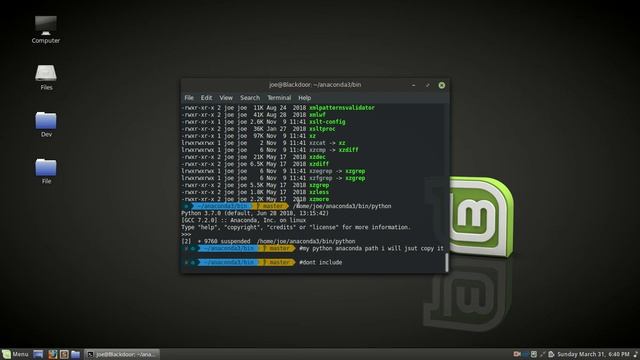This screenshot has height=360, width=640.
Task: Click the GCC 7.2.0 Anaconda line
Action: pos(243,220)
